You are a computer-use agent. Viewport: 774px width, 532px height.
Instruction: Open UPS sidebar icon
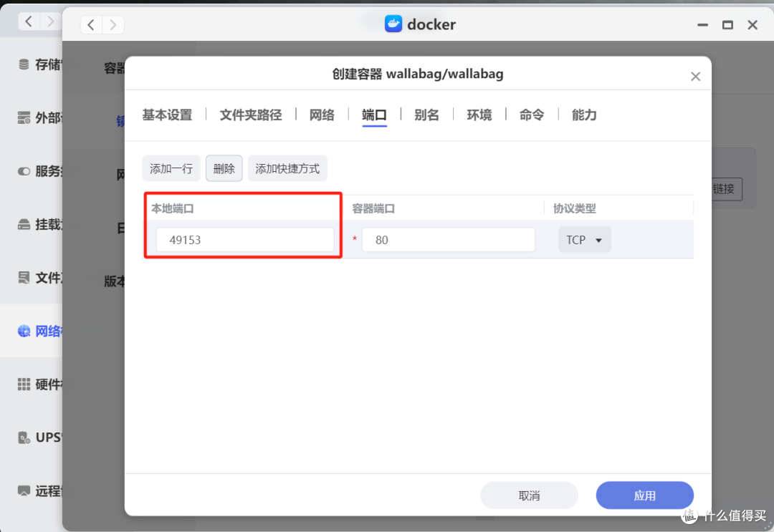point(24,437)
